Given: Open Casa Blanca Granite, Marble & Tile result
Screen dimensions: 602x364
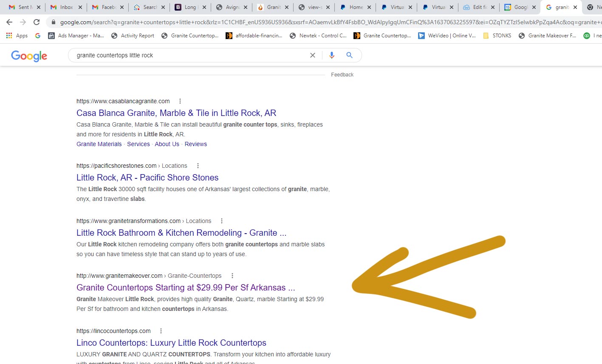Looking at the screenshot, I should [176, 113].
